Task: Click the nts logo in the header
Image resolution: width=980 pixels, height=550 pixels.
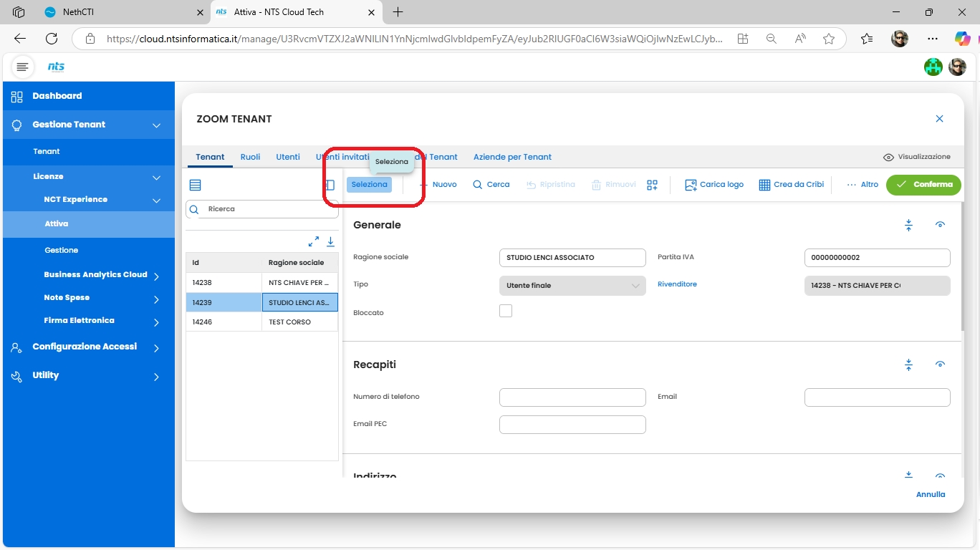Action: pos(56,67)
